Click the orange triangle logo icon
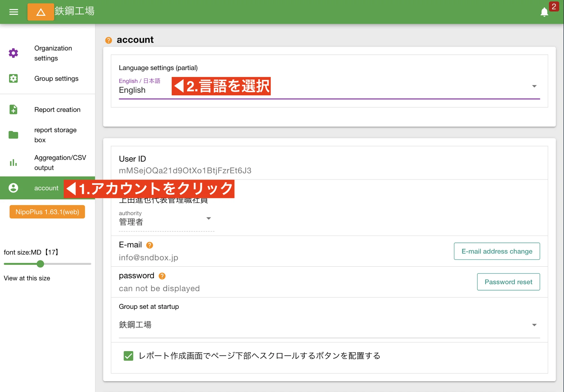564x392 pixels. click(41, 12)
